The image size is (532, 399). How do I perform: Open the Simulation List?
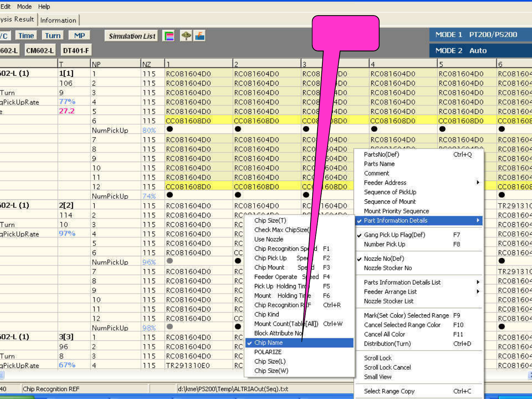pyautogui.click(x=132, y=36)
